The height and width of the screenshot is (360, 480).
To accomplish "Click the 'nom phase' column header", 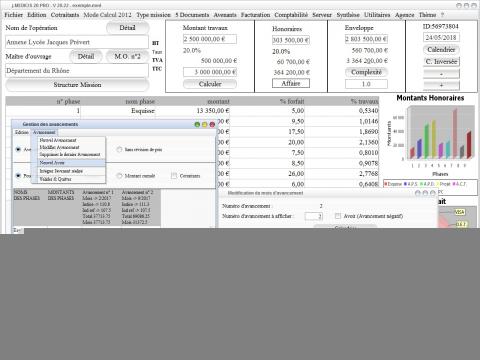I will pos(118,101).
